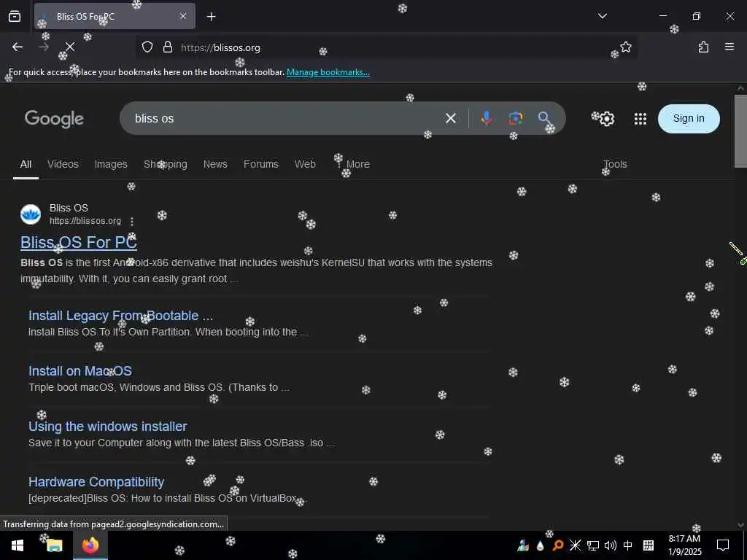Open Using the windows installer link

tap(108, 426)
